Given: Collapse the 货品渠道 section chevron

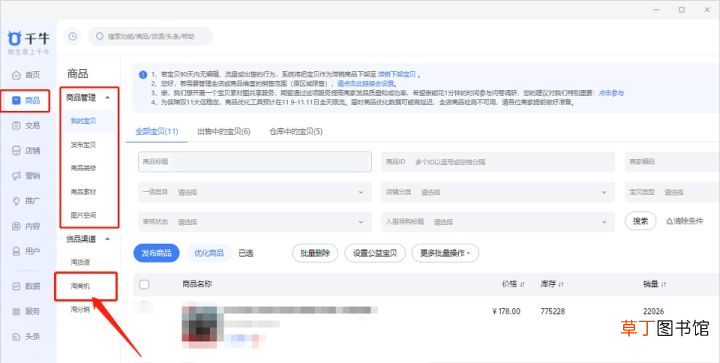Looking at the screenshot, I should click(107, 239).
